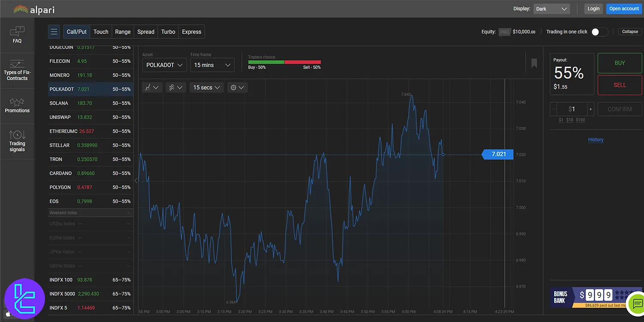Select SOLANA in asset list

[x=90, y=103]
